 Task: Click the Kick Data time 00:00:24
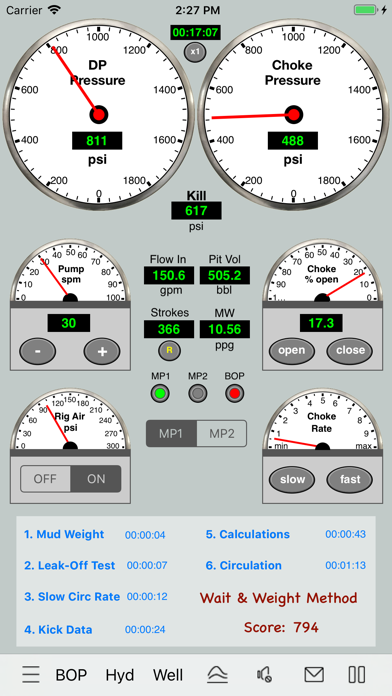point(145,629)
